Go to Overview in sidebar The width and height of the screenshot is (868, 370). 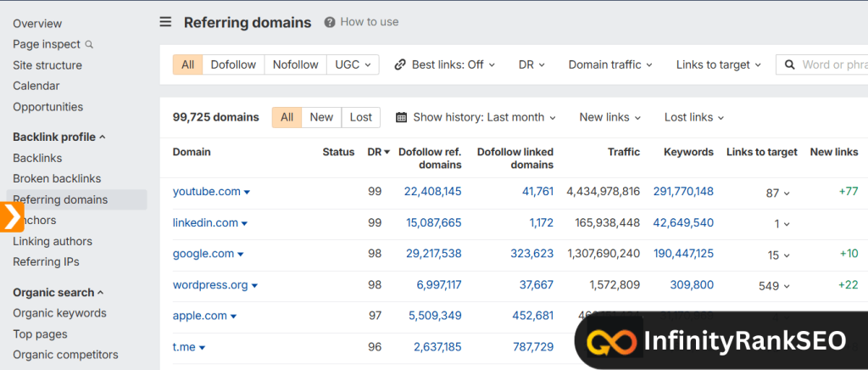37,24
